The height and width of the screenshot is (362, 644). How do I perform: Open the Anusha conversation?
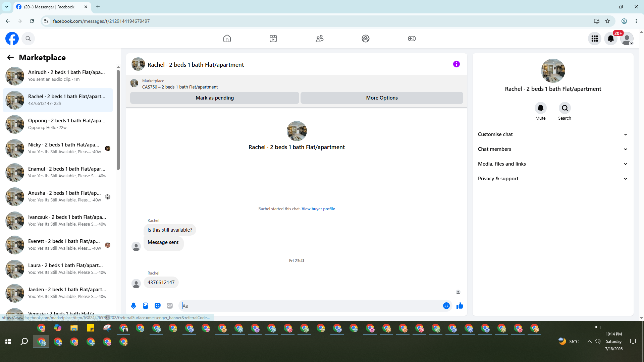click(x=58, y=196)
